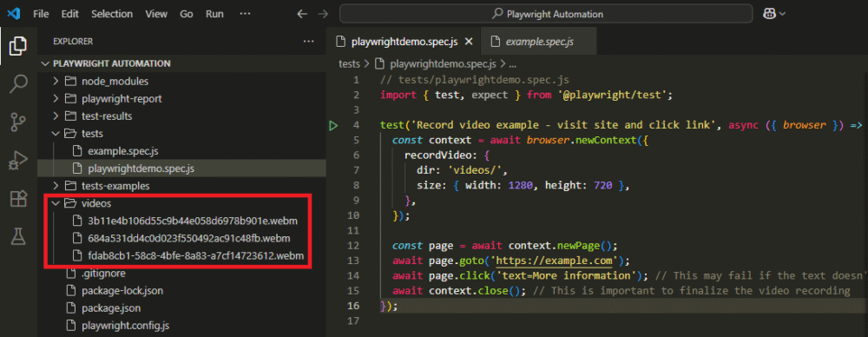
Task: Close the playwrightdemo.spec.js tab
Action: (469, 42)
